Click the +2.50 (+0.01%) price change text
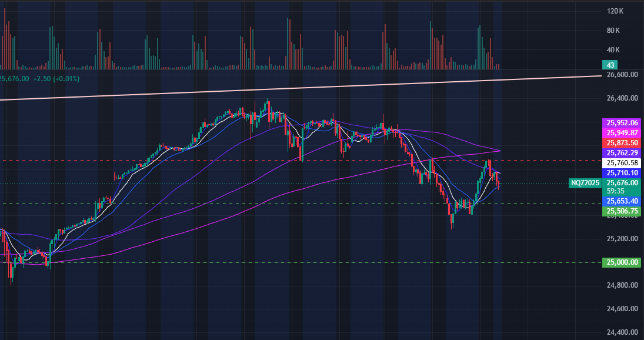The width and height of the screenshot is (644, 340). click(56, 78)
